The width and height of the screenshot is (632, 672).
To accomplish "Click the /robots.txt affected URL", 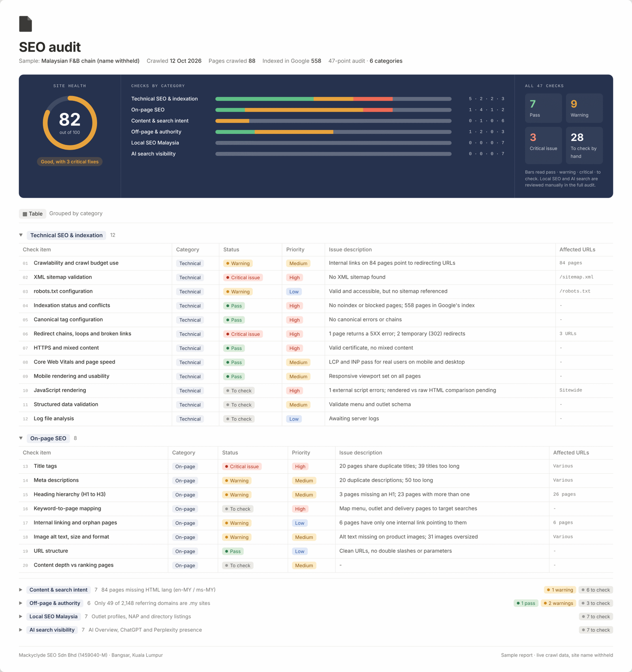I will 575,291.
